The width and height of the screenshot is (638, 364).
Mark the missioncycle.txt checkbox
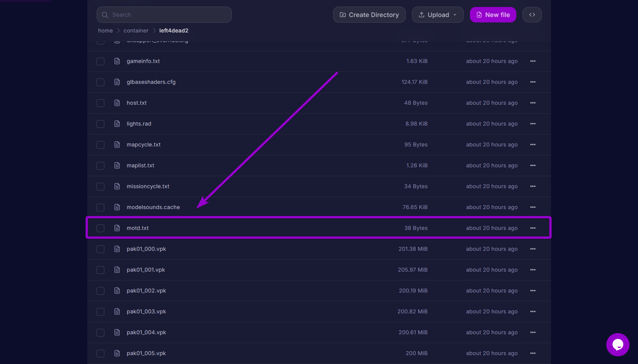point(100,187)
